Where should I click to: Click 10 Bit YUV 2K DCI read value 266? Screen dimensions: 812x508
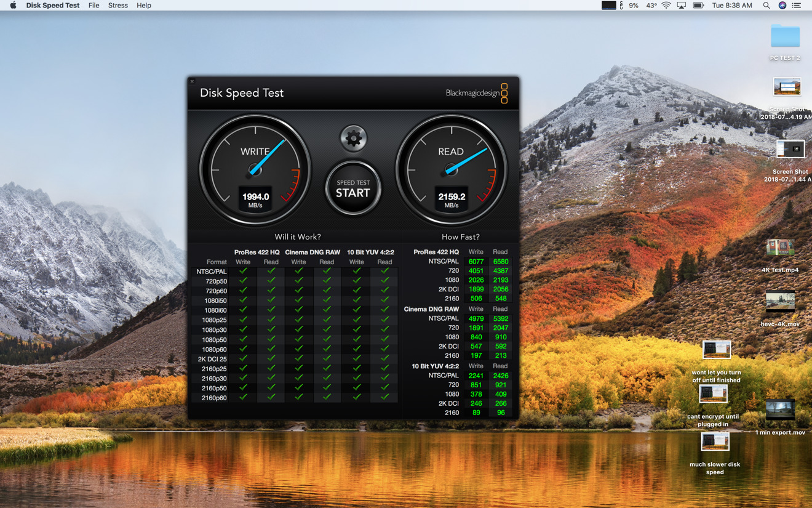501,403
